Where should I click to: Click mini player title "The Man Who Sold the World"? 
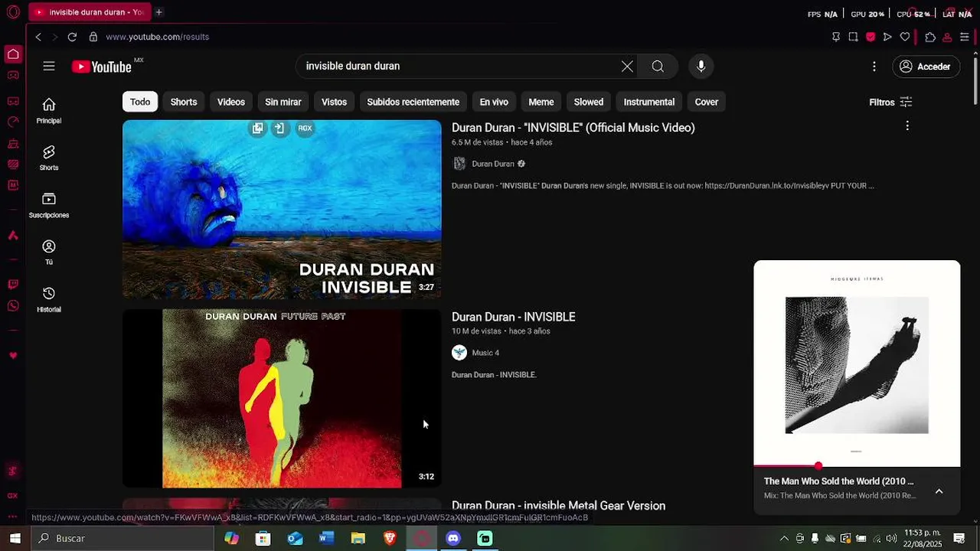(838, 481)
